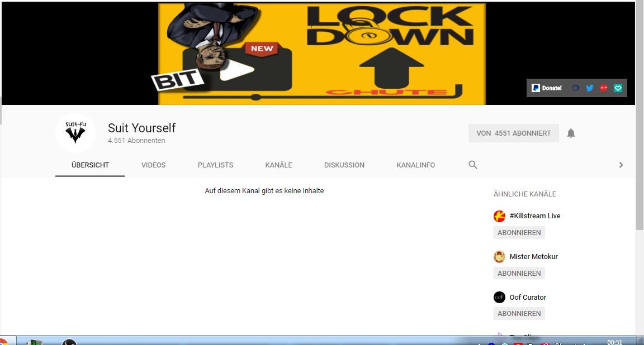Click the 'Ähnliche Kanäle' heading
644x345 pixels.
coord(524,194)
